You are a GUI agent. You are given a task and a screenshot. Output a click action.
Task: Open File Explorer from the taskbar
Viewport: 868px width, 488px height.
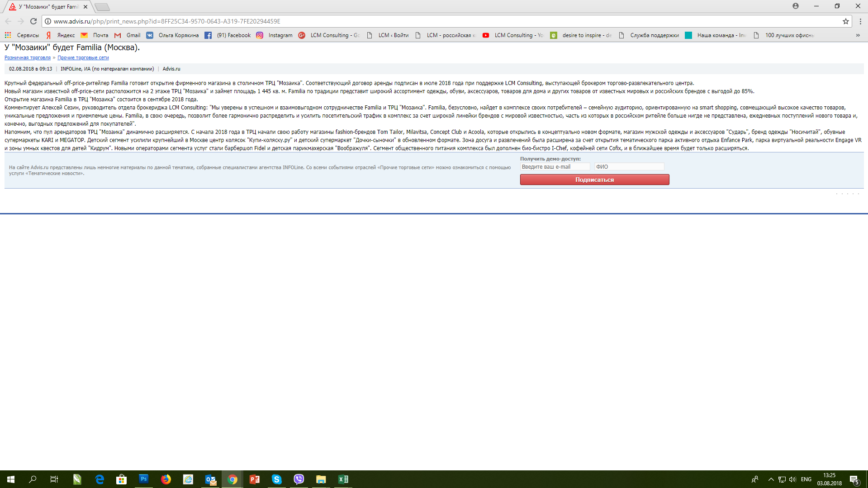[321, 479]
